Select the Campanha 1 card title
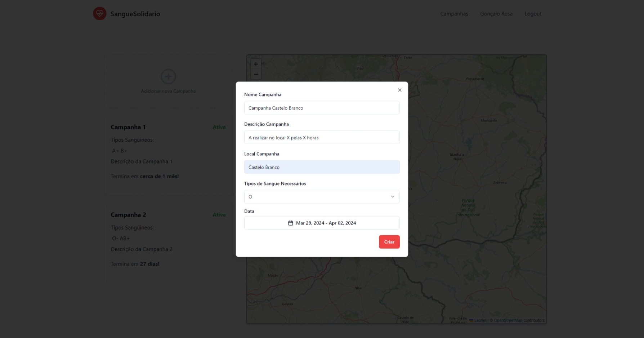 point(128,127)
